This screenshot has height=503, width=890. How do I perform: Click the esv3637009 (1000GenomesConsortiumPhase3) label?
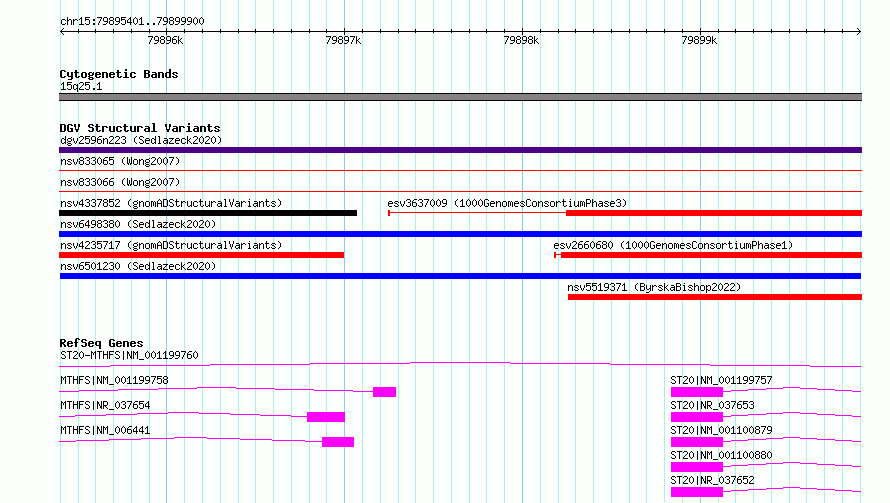[x=507, y=203]
